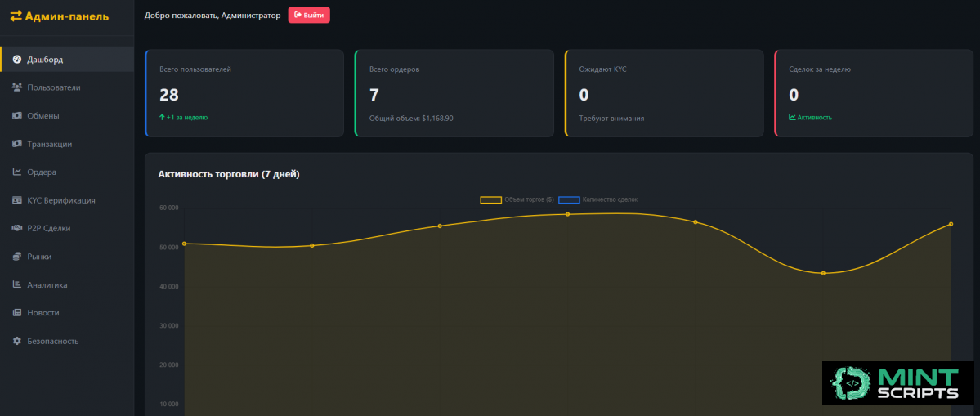This screenshot has height=416, width=980.
Task: Click the Пользователи people icon
Action: pos(17,87)
